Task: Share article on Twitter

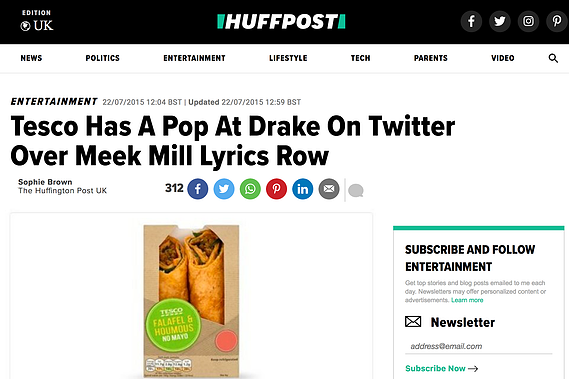Action: (224, 189)
